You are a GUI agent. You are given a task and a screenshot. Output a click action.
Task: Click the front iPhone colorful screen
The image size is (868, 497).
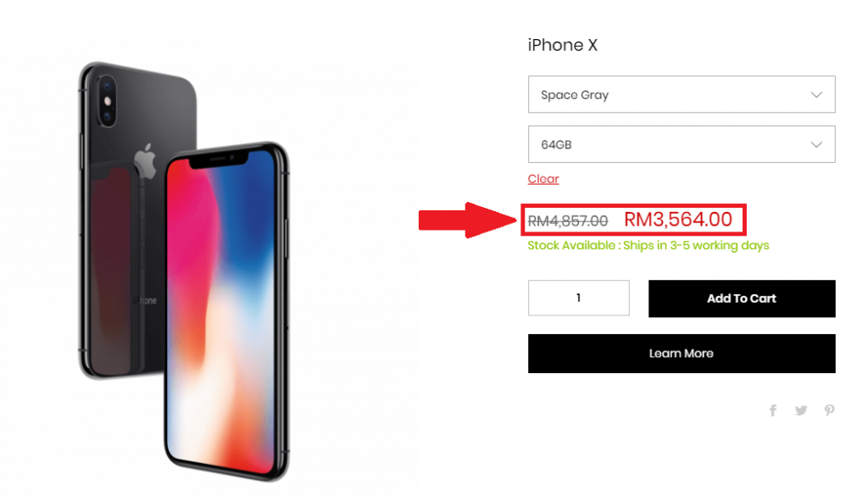220,310
